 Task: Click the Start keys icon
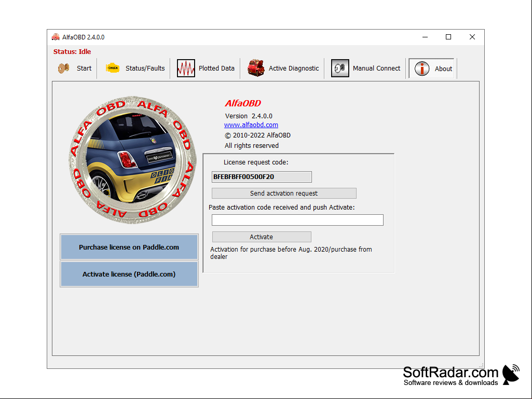pos(63,68)
